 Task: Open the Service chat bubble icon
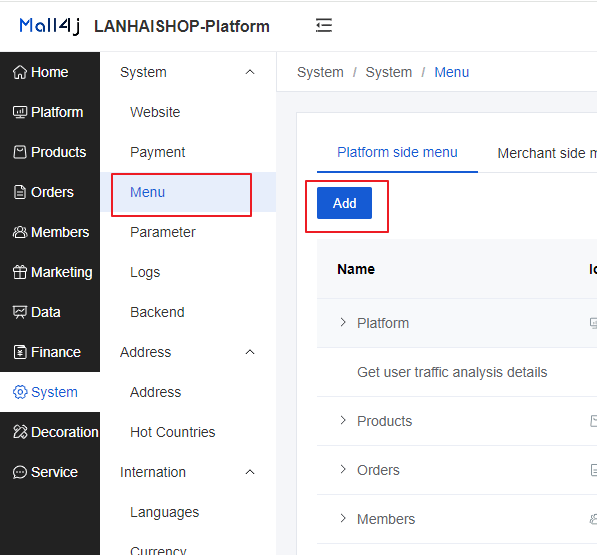coord(20,472)
